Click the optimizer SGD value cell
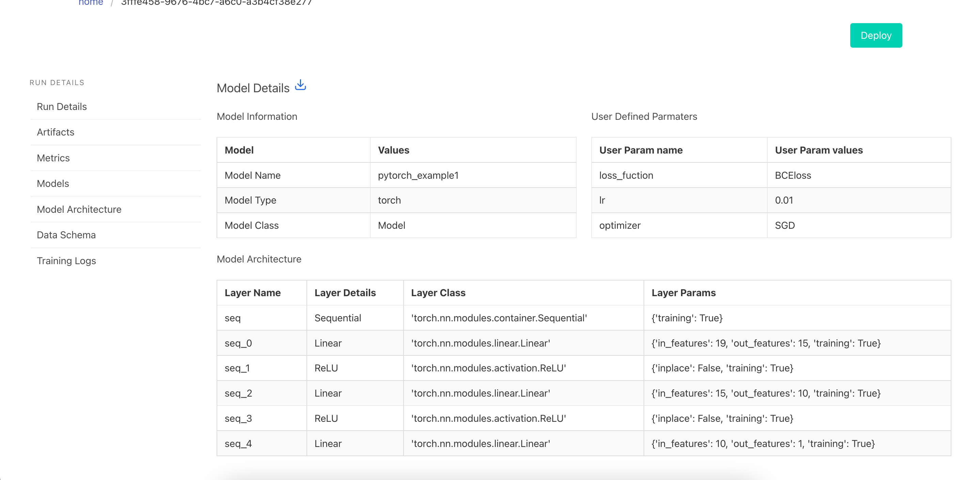 click(785, 226)
